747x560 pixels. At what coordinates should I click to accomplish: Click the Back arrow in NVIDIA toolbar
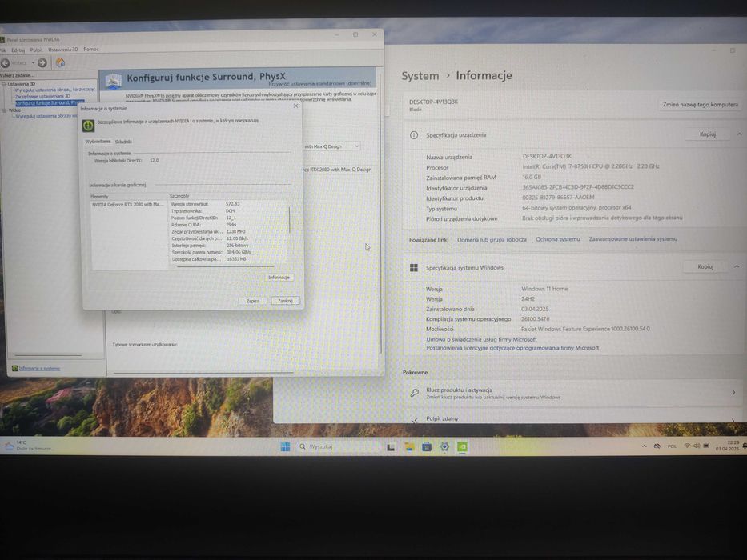point(6,63)
